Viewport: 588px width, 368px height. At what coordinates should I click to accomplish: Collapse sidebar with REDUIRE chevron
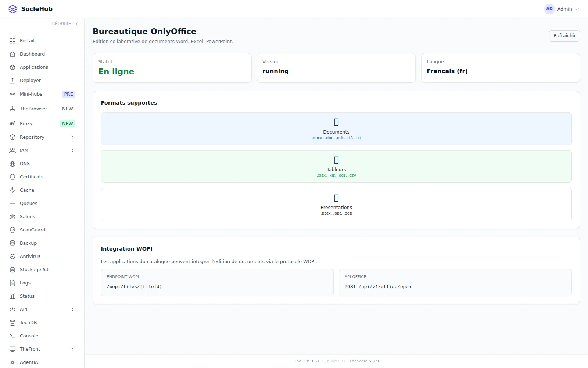[76, 24]
